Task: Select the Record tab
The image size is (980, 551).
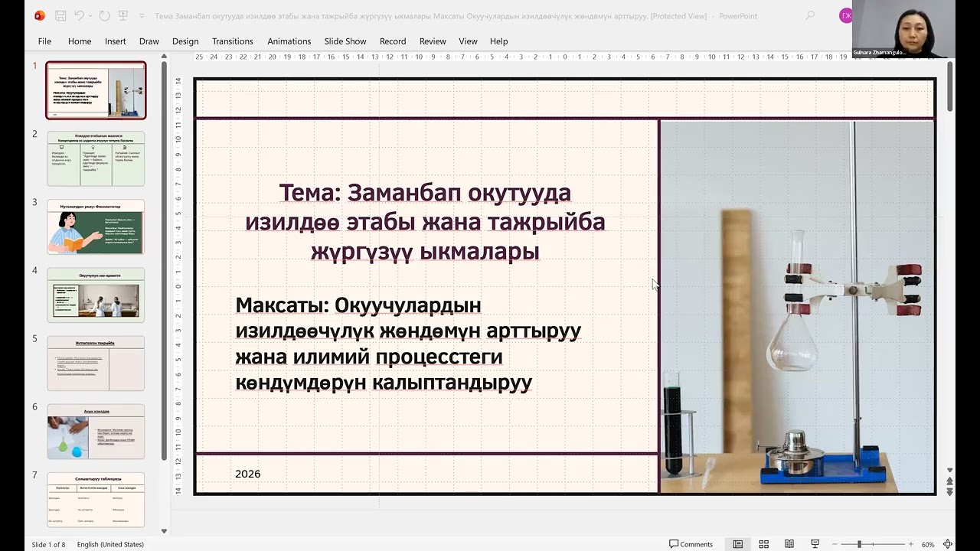Action: (393, 41)
